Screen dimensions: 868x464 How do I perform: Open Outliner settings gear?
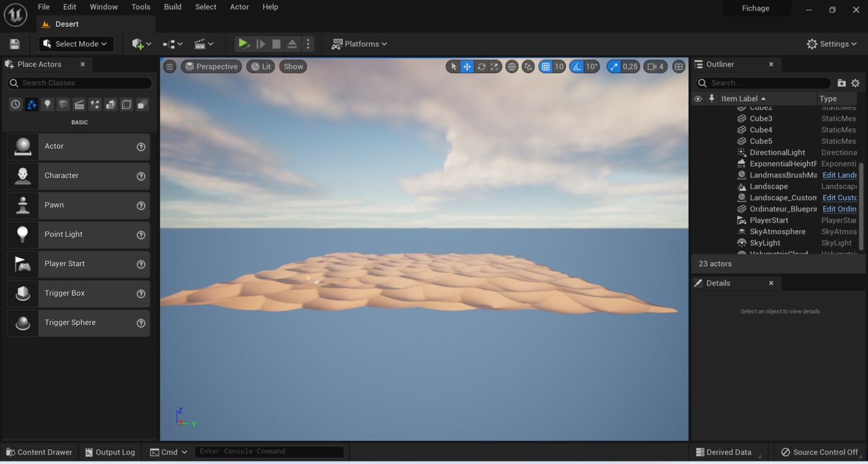[855, 83]
